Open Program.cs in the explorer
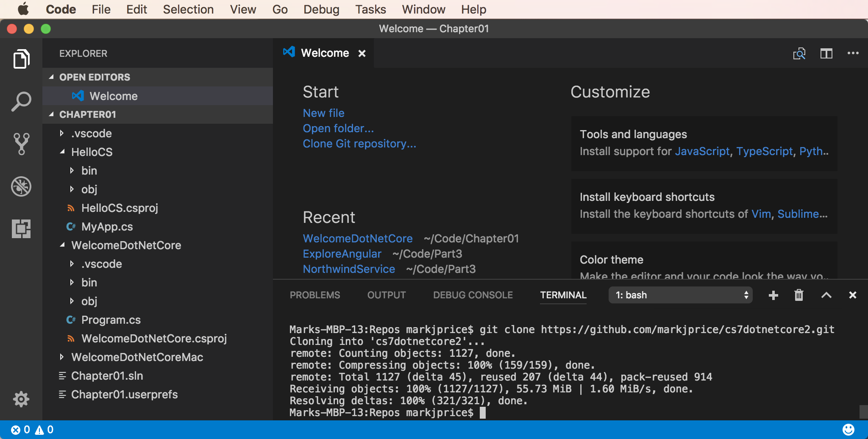Screen dimensions: 868x439 tap(111, 320)
